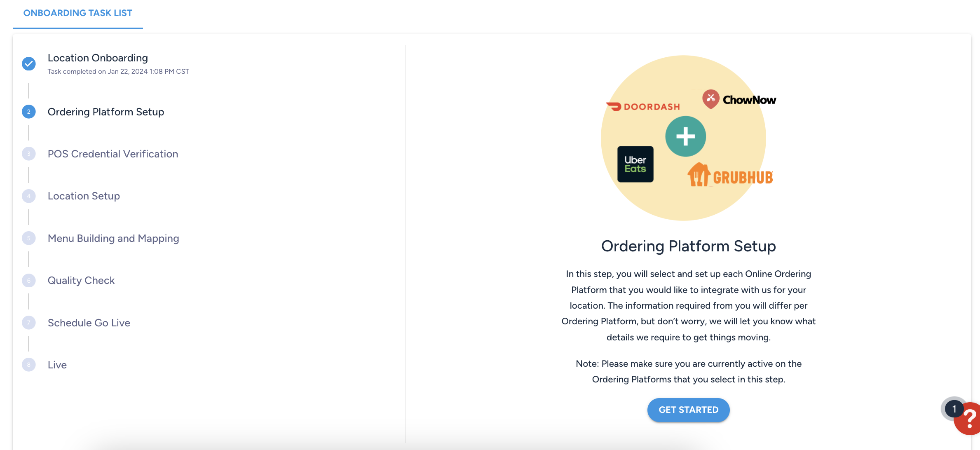Click the completed task timestamp text
The image size is (980, 450).
(119, 71)
